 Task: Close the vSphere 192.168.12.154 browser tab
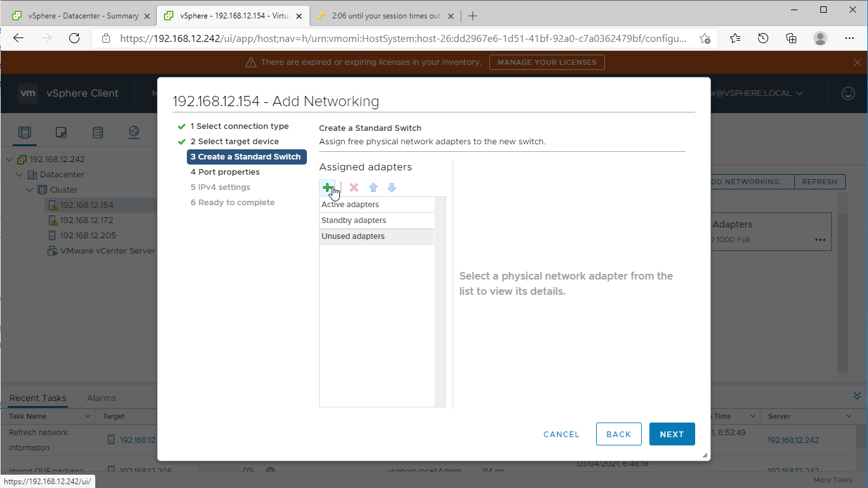(298, 16)
